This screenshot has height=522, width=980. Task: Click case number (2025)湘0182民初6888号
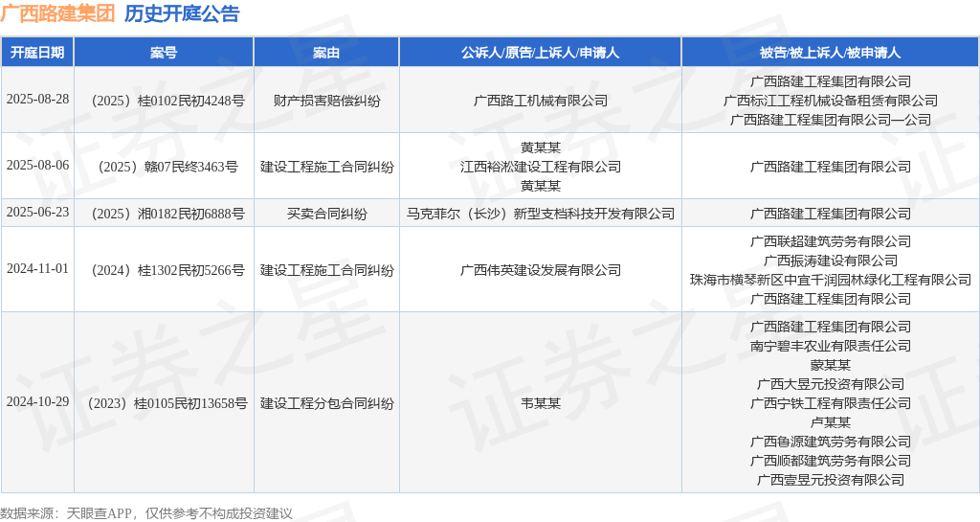(x=165, y=214)
